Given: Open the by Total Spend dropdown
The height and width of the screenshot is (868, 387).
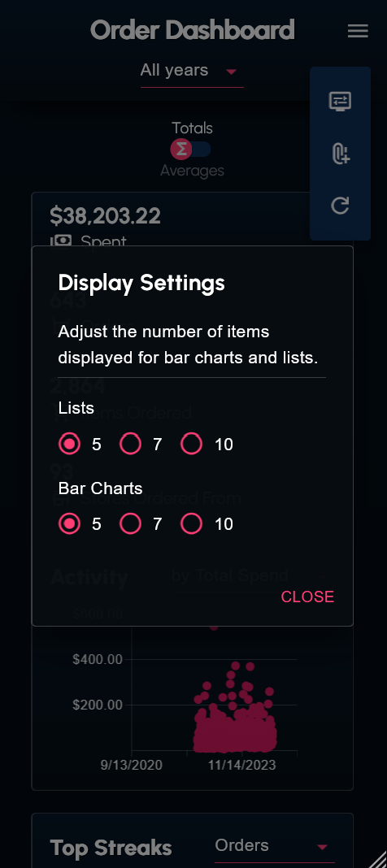Looking at the screenshot, I should tap(249, 576).
